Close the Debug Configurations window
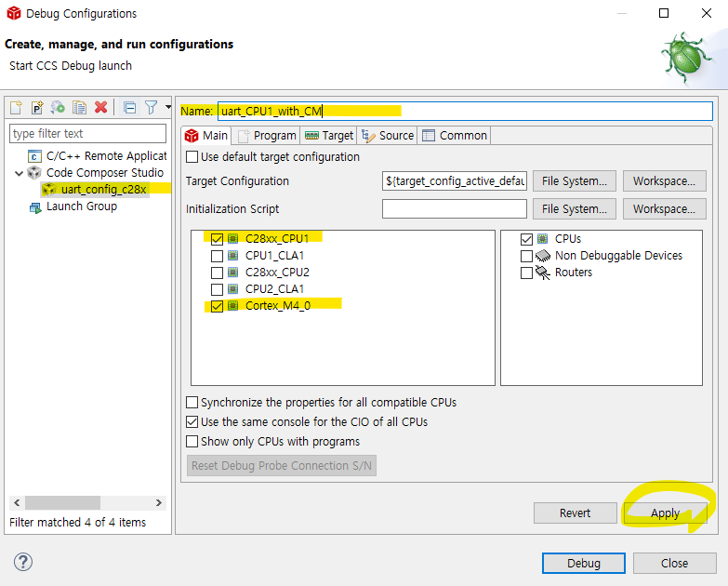The width and height of the screenshot is (728, 586). (x=707, y=13)
